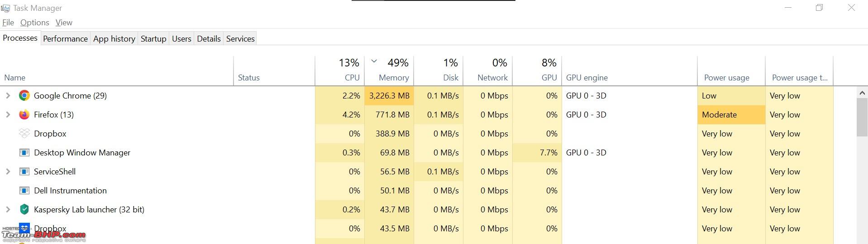
Task: Expand the Kaspersky Lab launcher group
Action: point(8,209)
